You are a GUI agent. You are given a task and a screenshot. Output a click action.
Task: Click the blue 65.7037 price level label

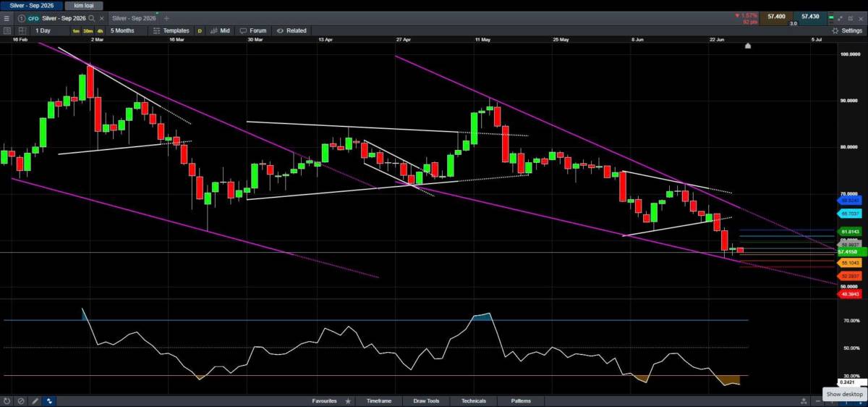849,214
